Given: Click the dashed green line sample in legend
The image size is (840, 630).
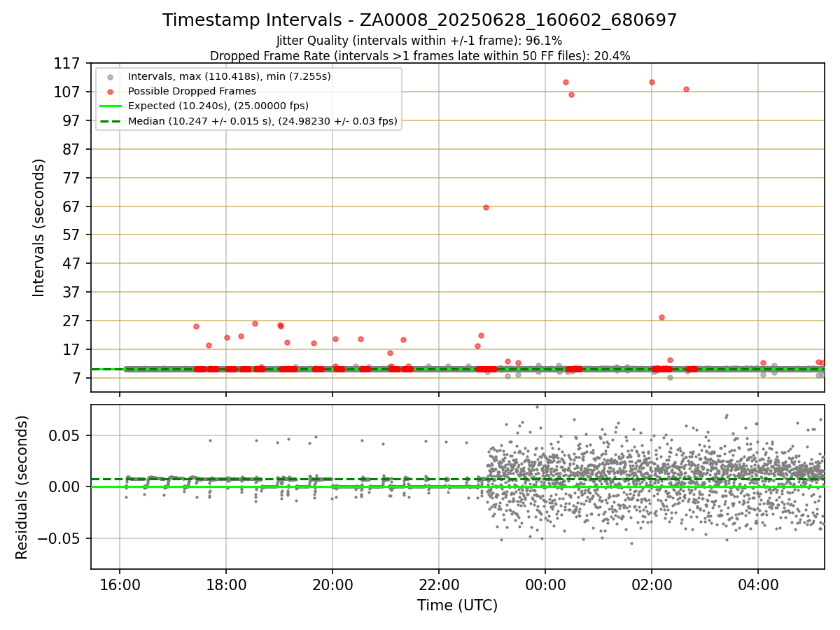Looking at the screenshot, I should tap(110, 121).
